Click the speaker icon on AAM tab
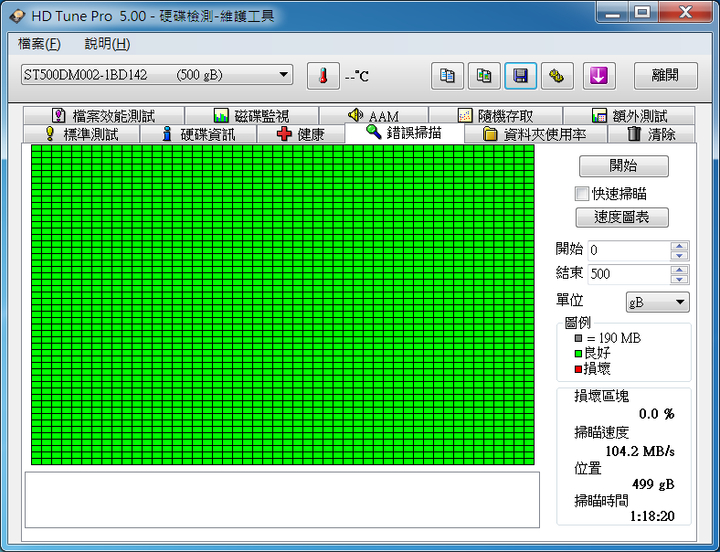This screenshot has height=552, width=720. [x=355, y=115]
